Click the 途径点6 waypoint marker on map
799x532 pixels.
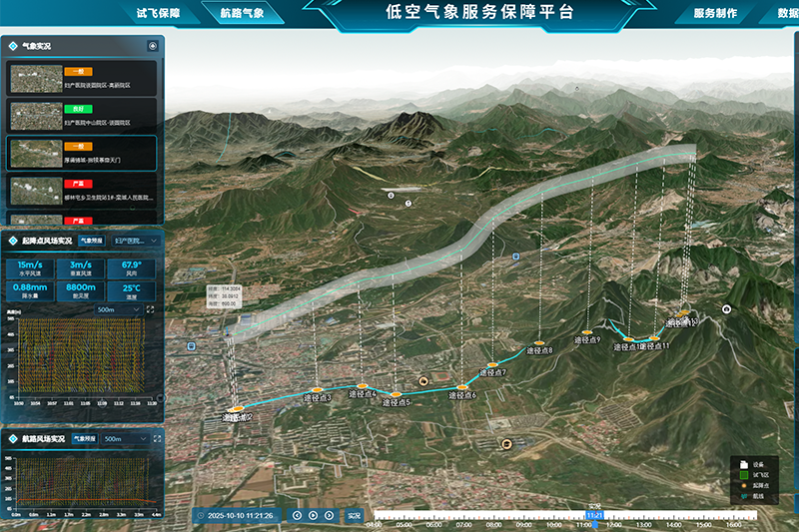pyautogui.click(x=461, y=386)
